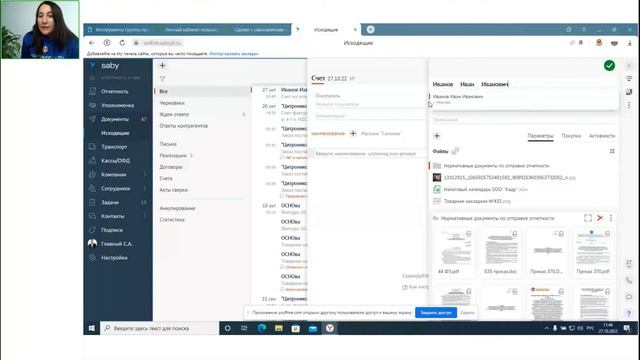Open the 535 приказ.doc thumbnail

coord(501,252)
